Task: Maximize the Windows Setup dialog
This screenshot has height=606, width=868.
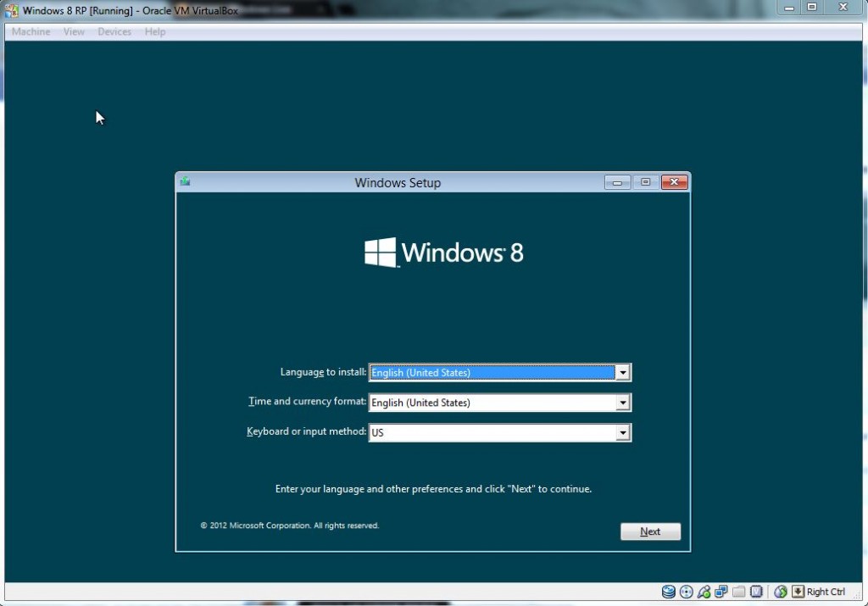Action: (645, 182)
